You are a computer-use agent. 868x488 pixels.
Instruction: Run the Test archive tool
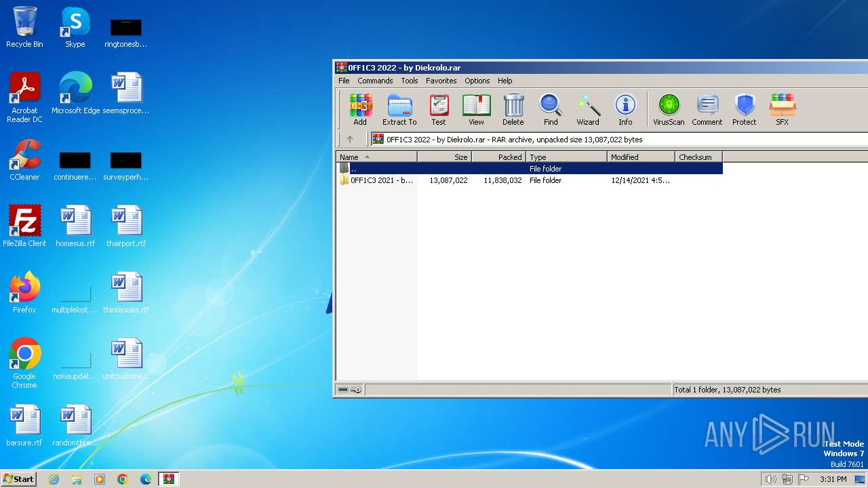439,110
